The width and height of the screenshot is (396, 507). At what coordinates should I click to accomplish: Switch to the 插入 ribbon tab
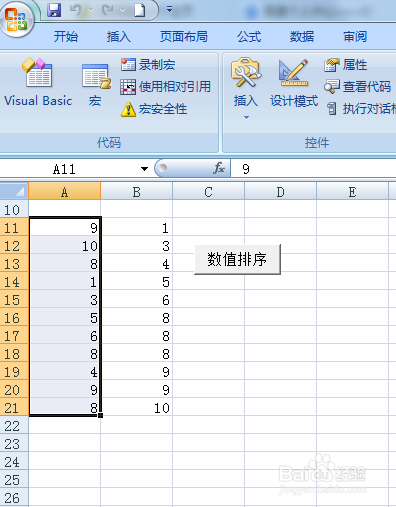click(118, 36)
